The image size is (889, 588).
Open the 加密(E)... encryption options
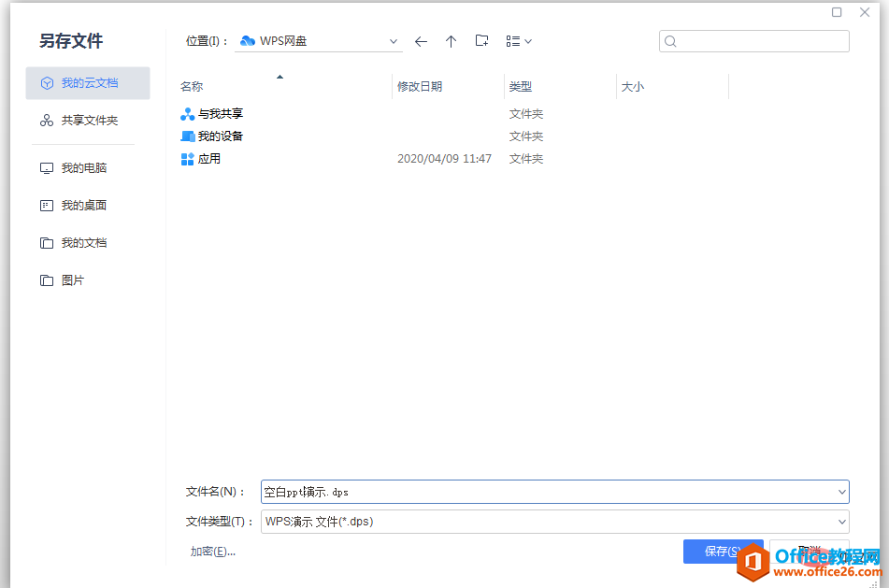212,552
